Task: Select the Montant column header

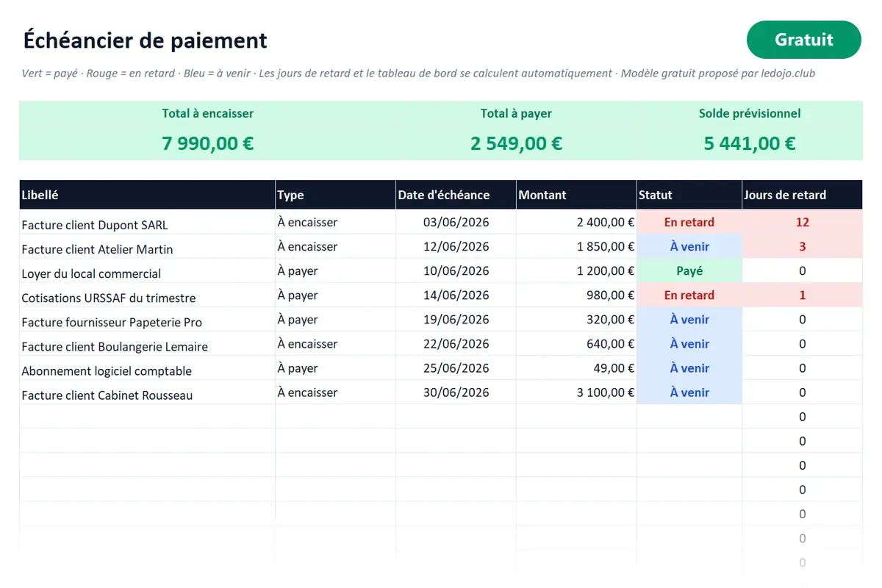Action: coord(576,195)
